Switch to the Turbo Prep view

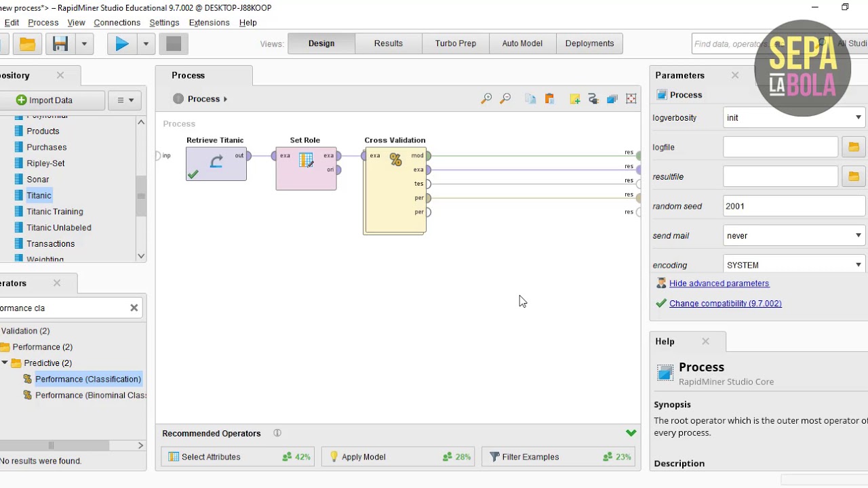[x=456, y=43]
